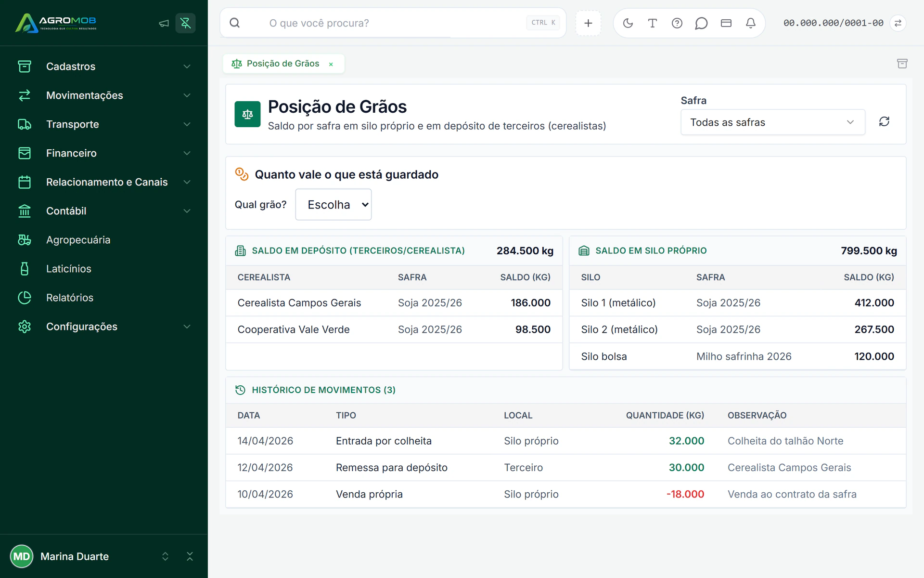
Task: Click the MD user avatar
Action: (x=22, y=556)
